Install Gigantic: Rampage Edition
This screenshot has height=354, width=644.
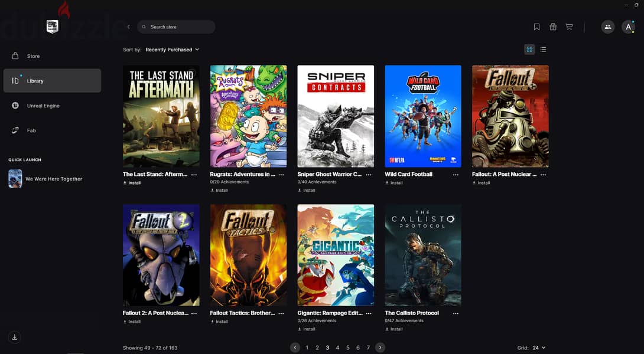point(307,329)
